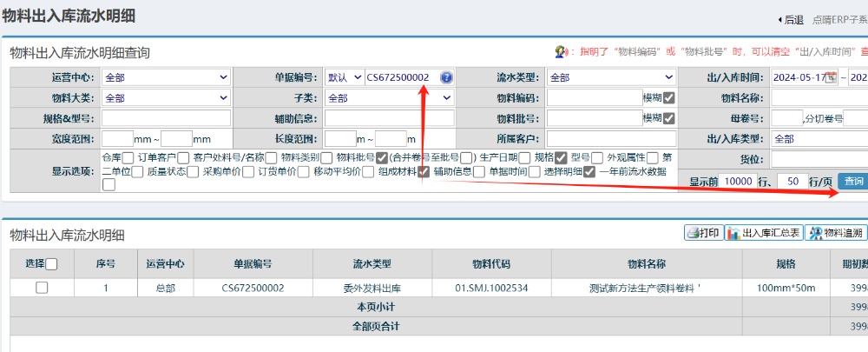Viewport: 868px width, 352px height.
Task: Enable the 仓库 display option checkbox
Action: [x=128, y=158]
